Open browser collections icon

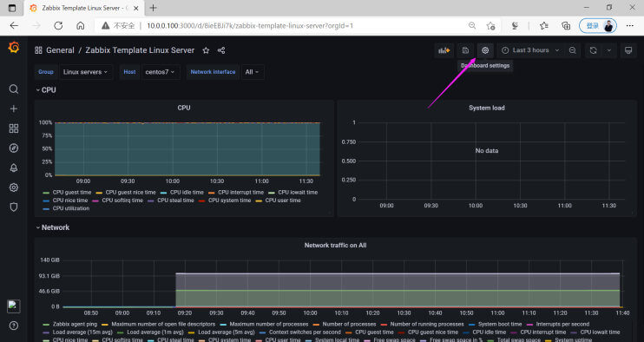tap(566, 25)
